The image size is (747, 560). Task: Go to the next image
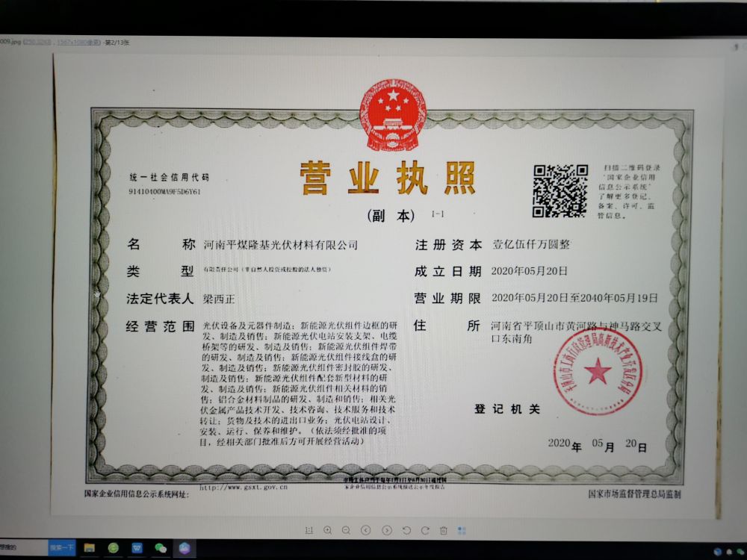point(387,530)
